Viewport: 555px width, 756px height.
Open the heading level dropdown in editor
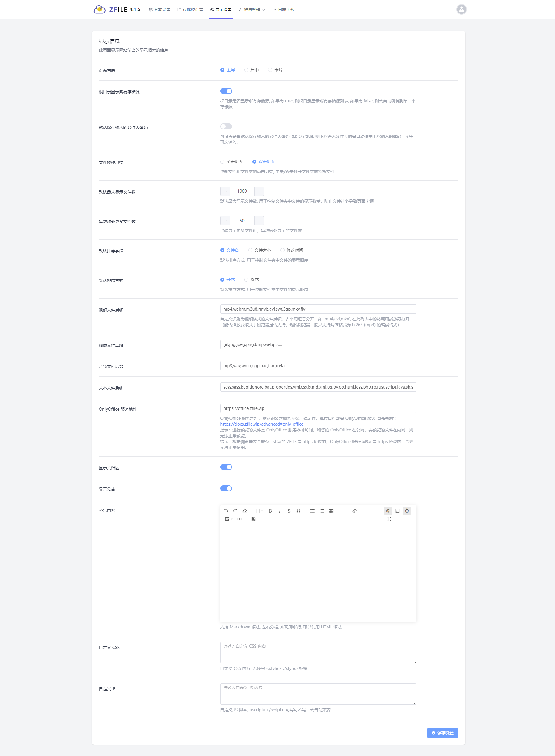coord(259,511)
